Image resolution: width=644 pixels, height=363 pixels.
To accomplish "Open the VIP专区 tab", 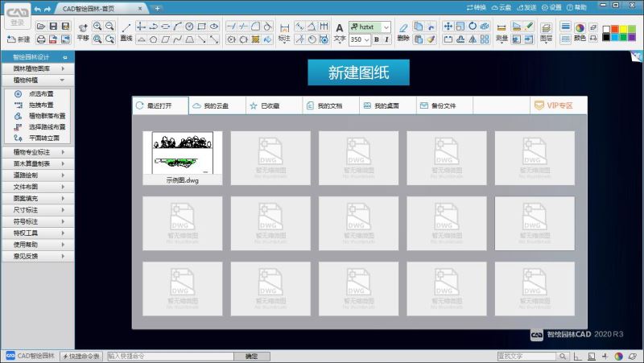I will pyautogui.click(x=559, y=105).
